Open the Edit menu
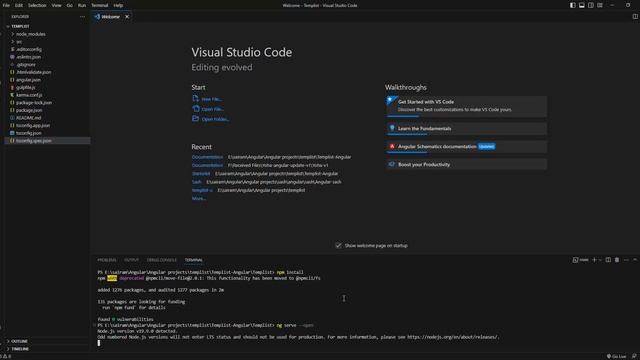The height and width of the screenshot is (360, 640). pos(19,5)
